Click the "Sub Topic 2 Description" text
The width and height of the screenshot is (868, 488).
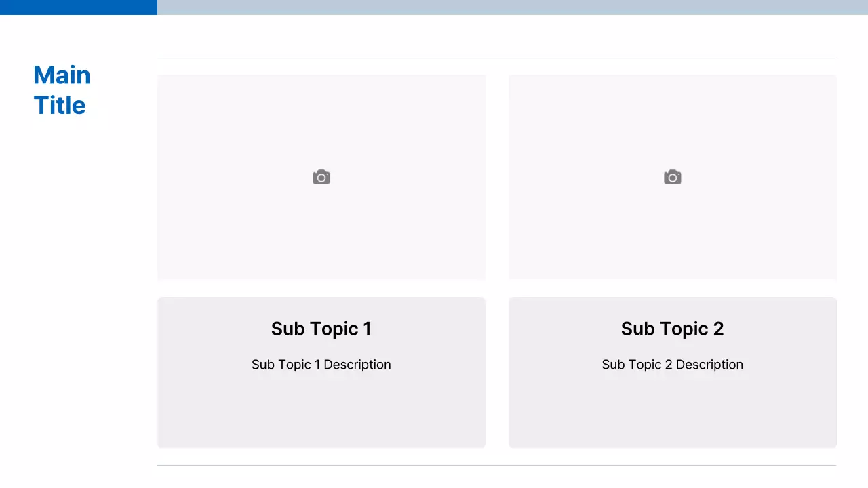pos(672,365)
